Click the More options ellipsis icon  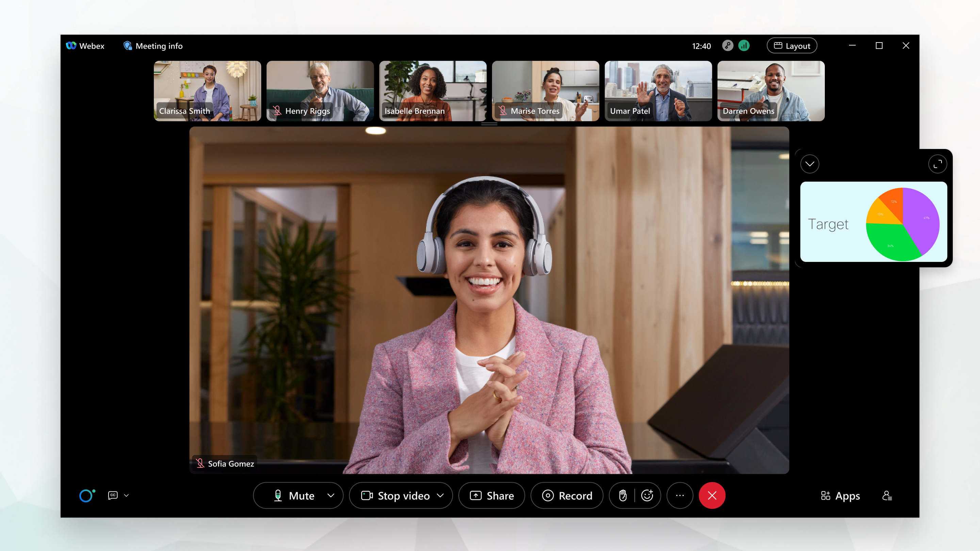(680, 495)
